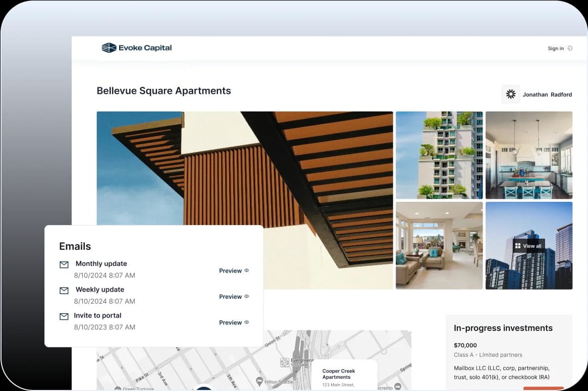Open View all photos button
The width and height of the screenshot is (588, 391).
coord(528,246)
